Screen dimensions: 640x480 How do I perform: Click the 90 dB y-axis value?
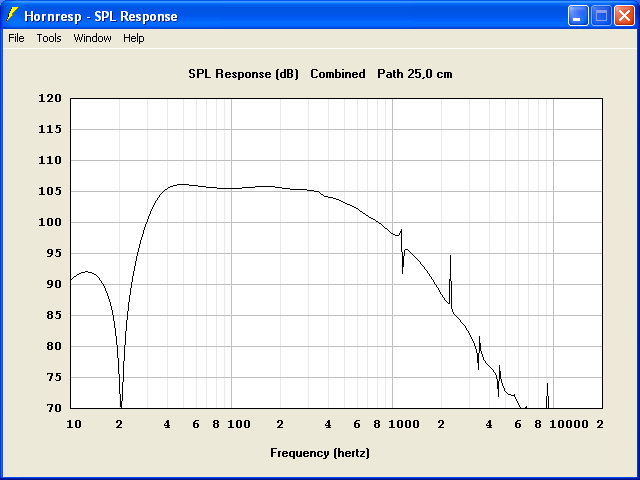[54, 284]
